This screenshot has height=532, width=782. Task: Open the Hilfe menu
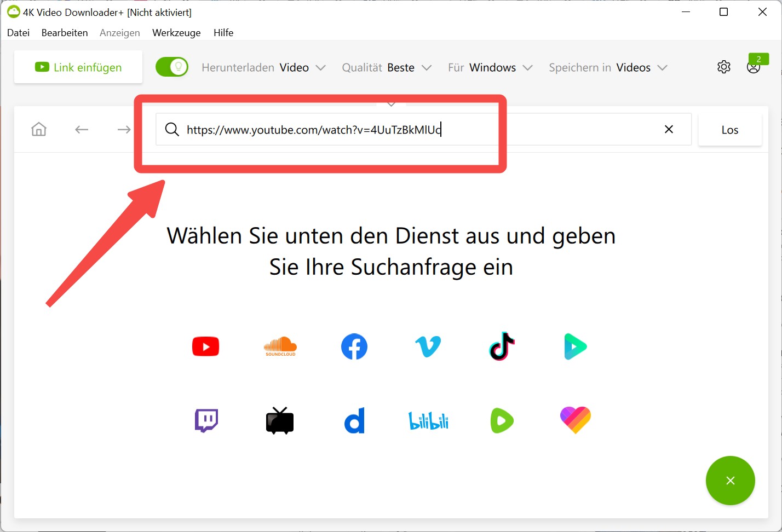point(223,33)
